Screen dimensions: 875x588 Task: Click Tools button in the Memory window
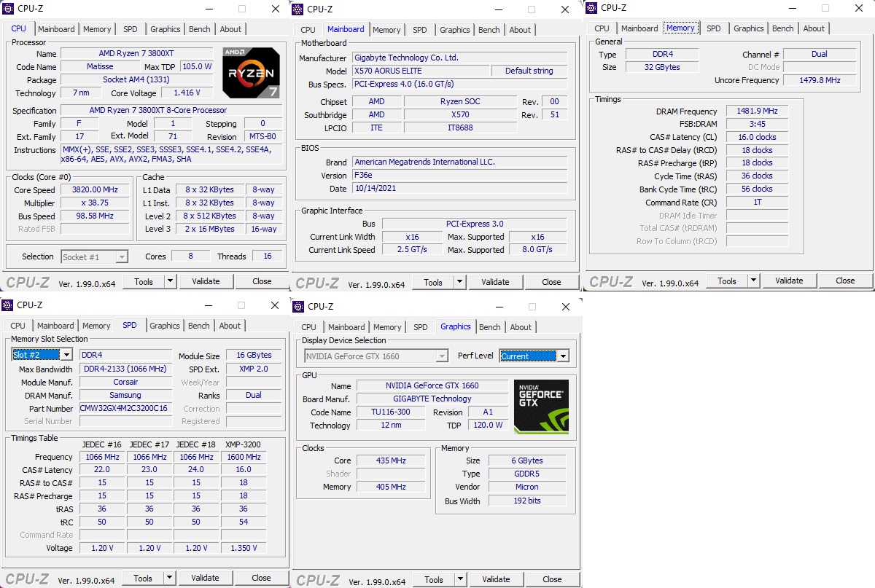click(727, 281)
